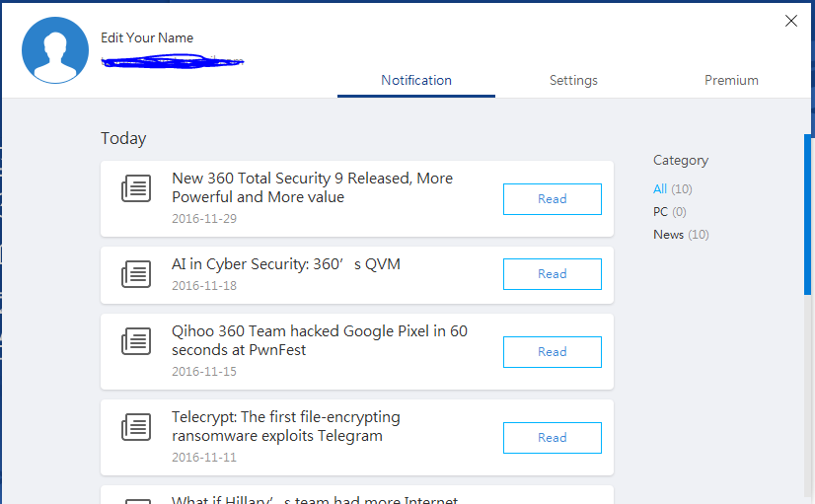The width and height of the screenshot is (815, 504).
Task: Read the Telecrypt ransomware article
Action: click(x=552, y=438)
